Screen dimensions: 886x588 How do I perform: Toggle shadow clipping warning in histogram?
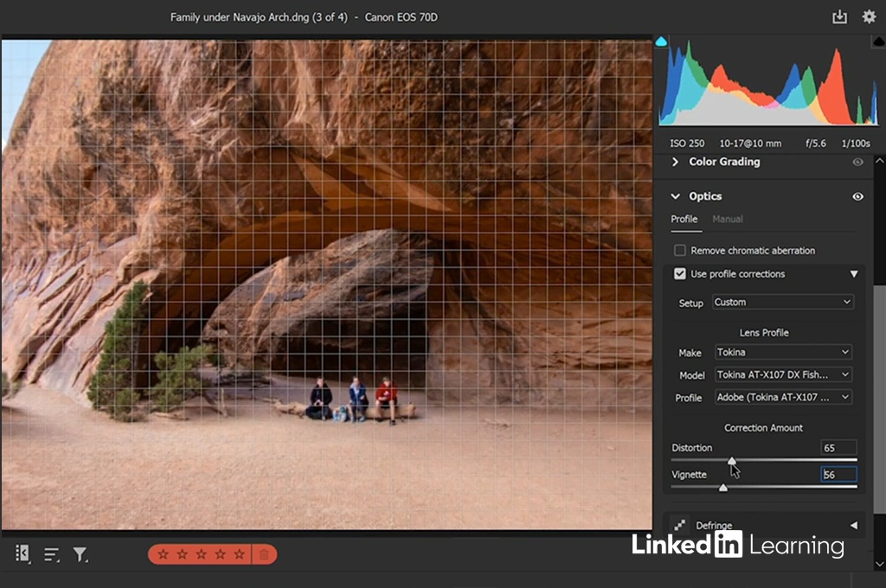(662, 41)
